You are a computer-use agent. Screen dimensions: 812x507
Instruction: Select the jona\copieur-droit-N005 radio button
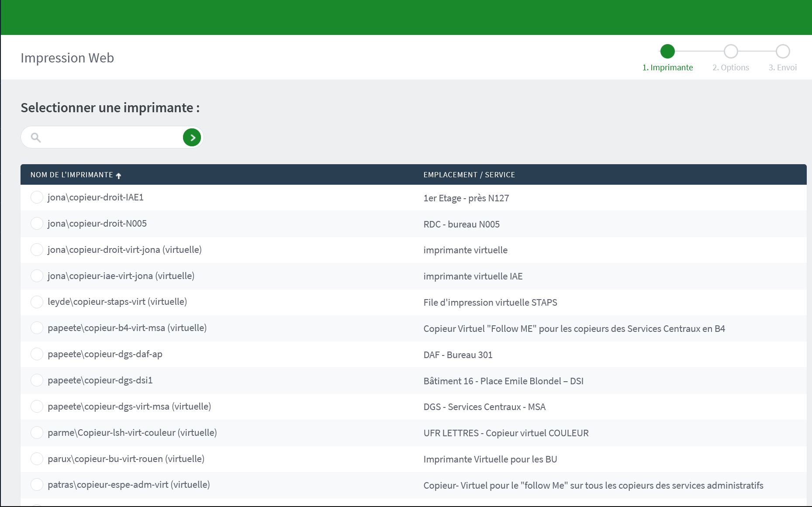point(37,224)
